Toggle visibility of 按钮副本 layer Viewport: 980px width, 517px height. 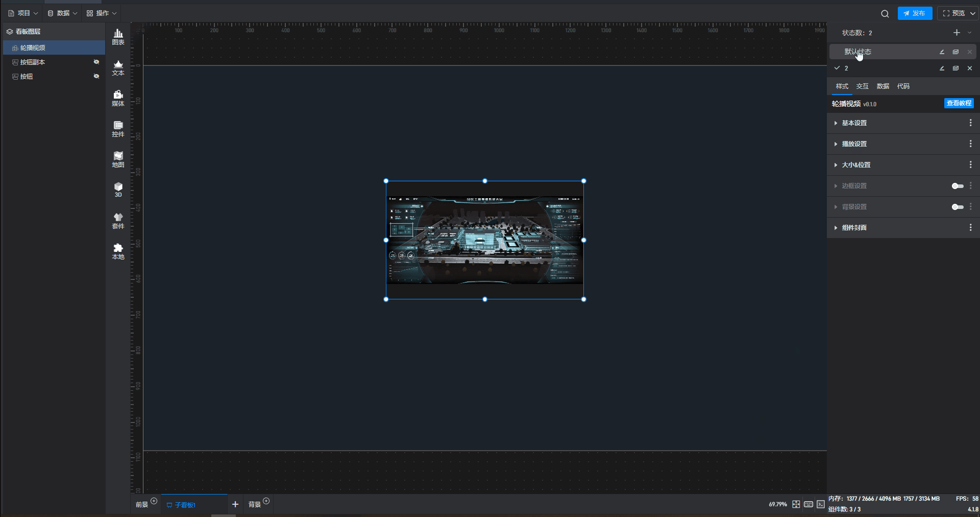coord(96,62)
